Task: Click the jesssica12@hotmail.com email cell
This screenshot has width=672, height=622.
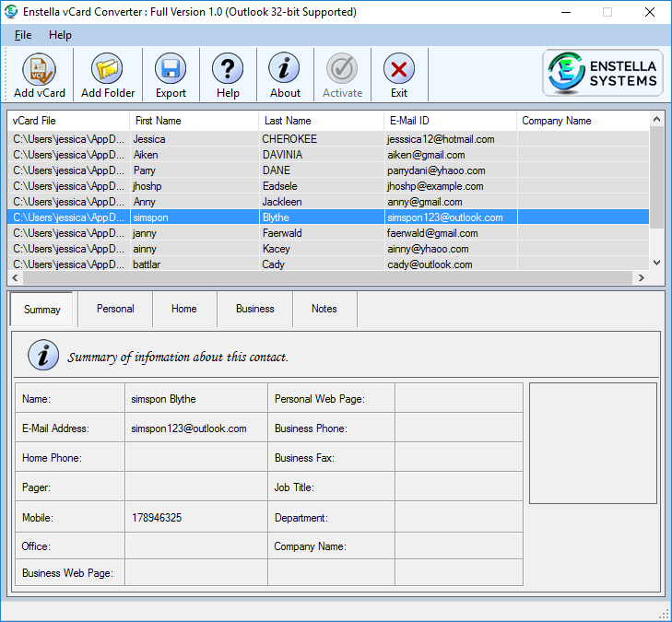Action: click(451, 139)
